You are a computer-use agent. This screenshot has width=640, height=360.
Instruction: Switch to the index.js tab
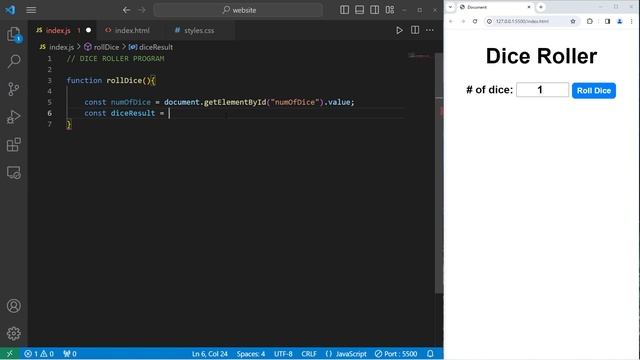58,31
